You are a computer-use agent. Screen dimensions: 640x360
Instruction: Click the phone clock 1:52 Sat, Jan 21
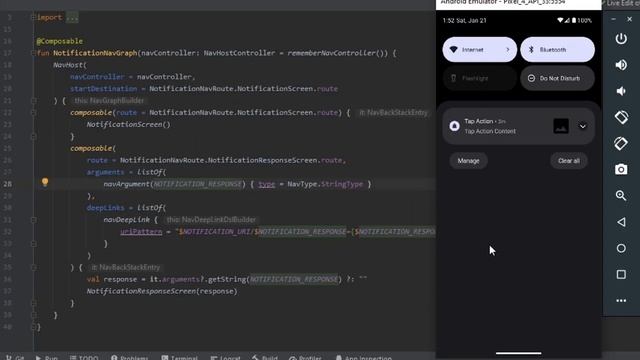point(464,20)
